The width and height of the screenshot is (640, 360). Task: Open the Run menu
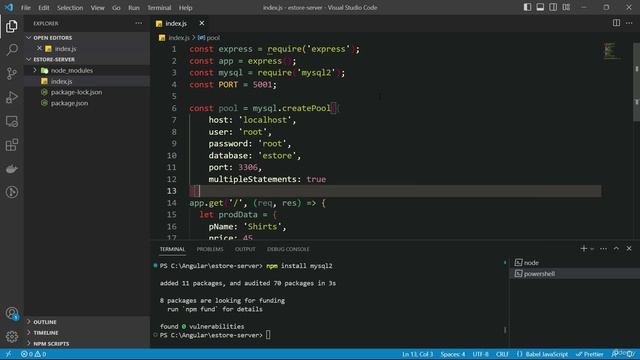(134, 7)
